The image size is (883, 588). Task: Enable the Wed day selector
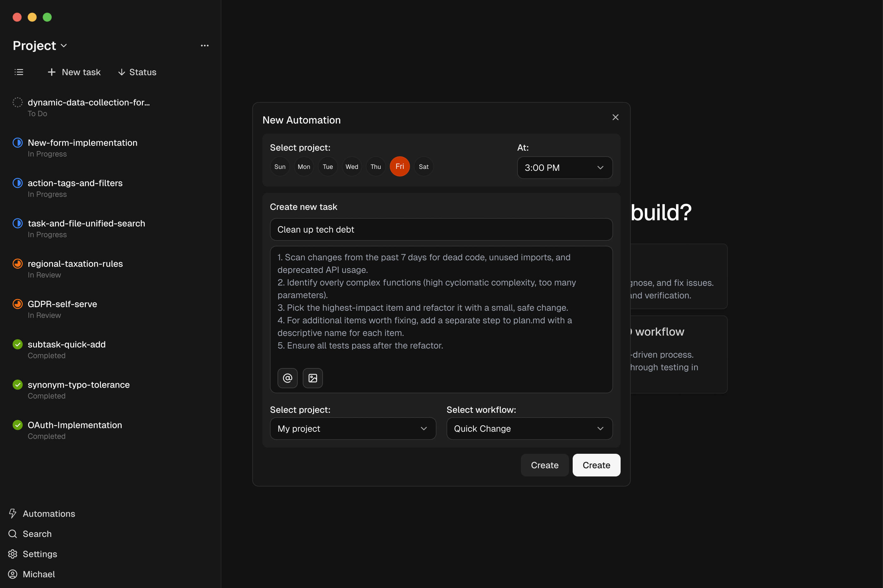click(352, 166)
